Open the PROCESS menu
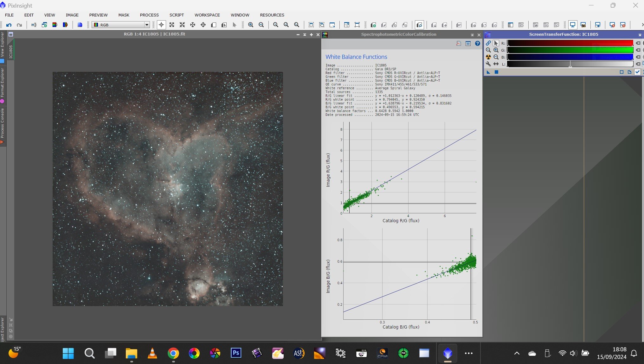 point(149,15)
